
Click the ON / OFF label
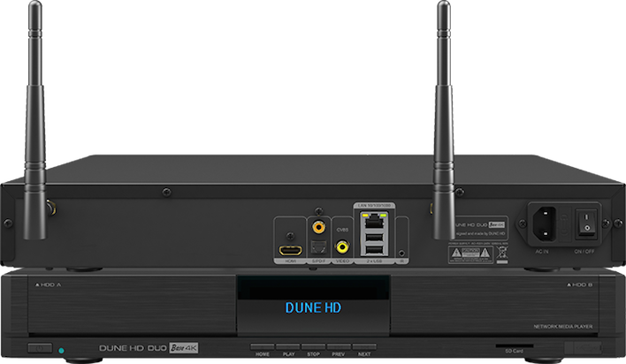584,252
